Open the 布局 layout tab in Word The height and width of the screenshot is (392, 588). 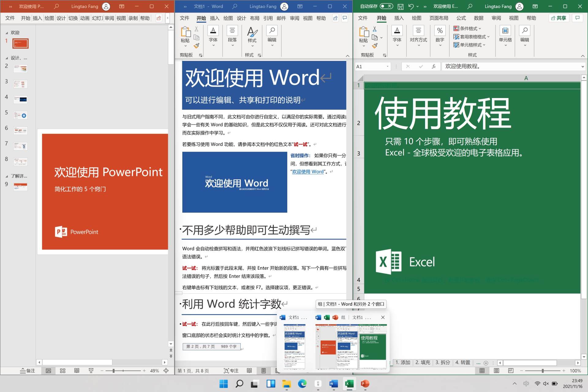coord(254,18)
